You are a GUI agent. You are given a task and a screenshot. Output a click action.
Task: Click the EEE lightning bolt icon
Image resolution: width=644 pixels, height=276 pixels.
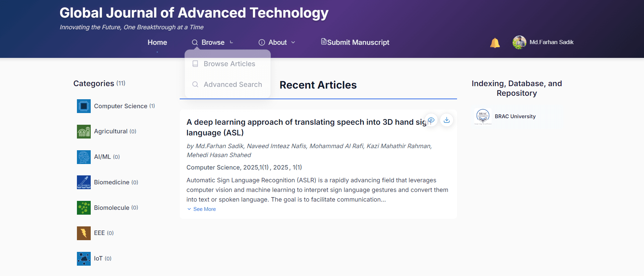click(x=84, y=233)
